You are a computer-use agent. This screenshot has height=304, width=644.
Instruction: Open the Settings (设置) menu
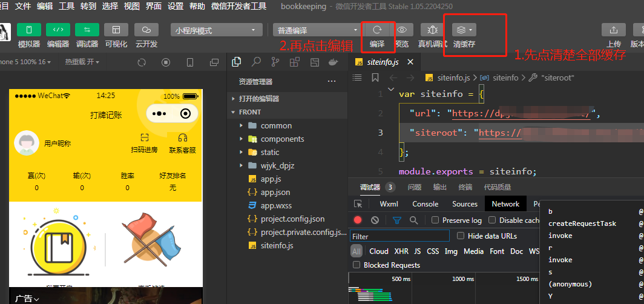176,6
